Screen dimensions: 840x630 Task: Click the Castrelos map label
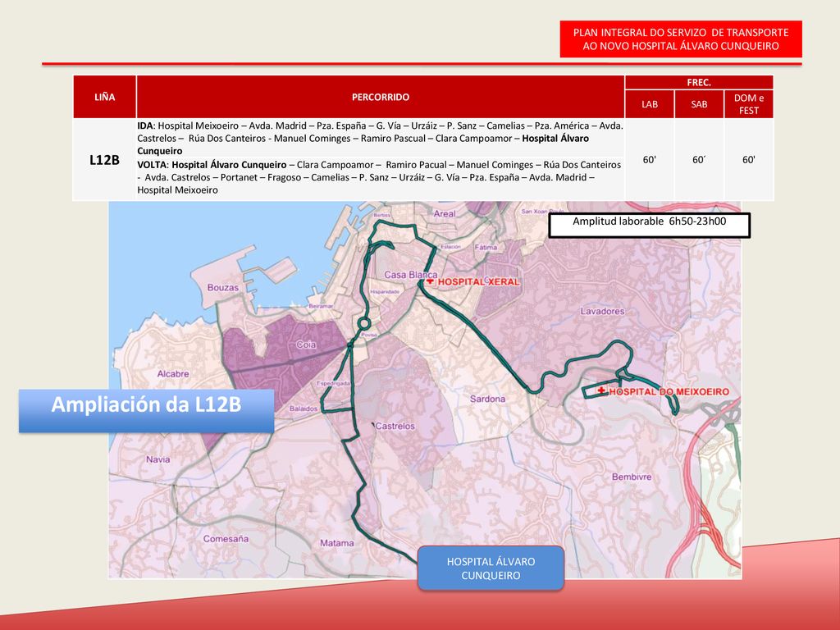tap(395, 427)
